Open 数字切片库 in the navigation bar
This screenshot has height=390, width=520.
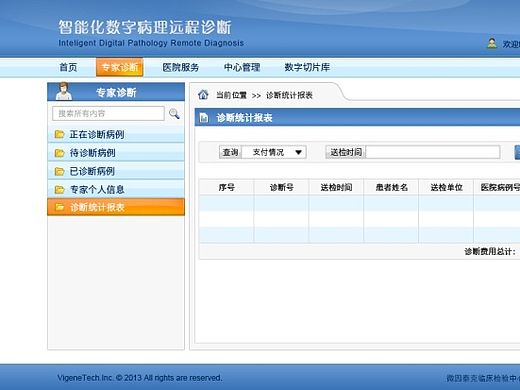click(307, 67)
